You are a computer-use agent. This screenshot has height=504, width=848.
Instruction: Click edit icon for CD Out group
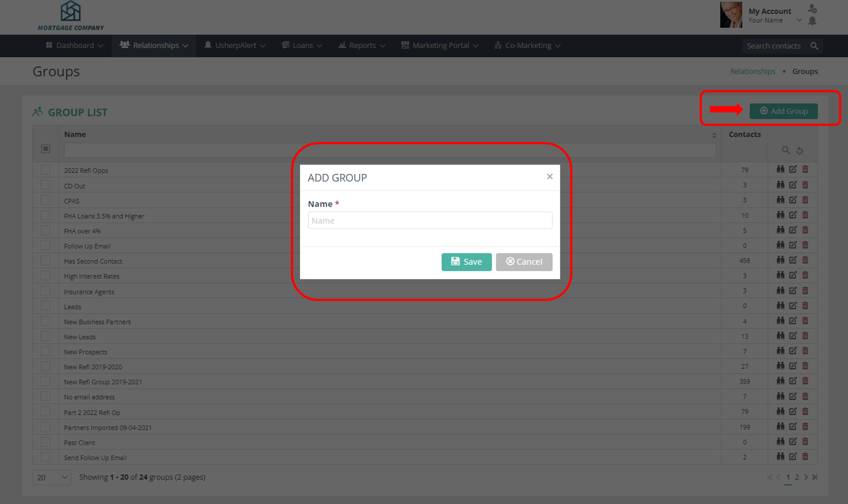793,185
